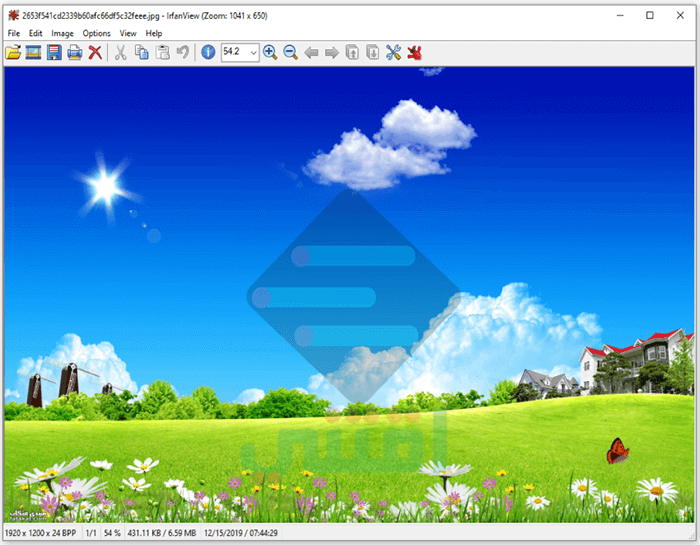Zoom in with the plus magnifier icon
This screenshot has width=700, height=545.
[270, 53]
